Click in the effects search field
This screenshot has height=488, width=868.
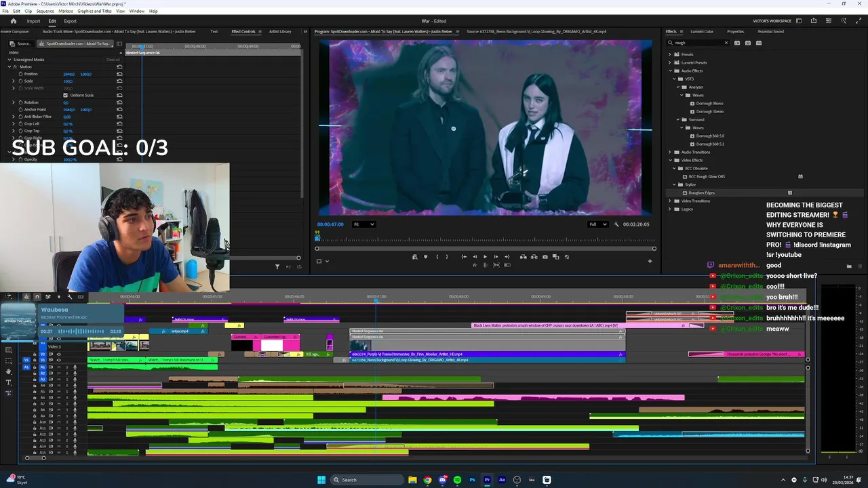point(698,43)
